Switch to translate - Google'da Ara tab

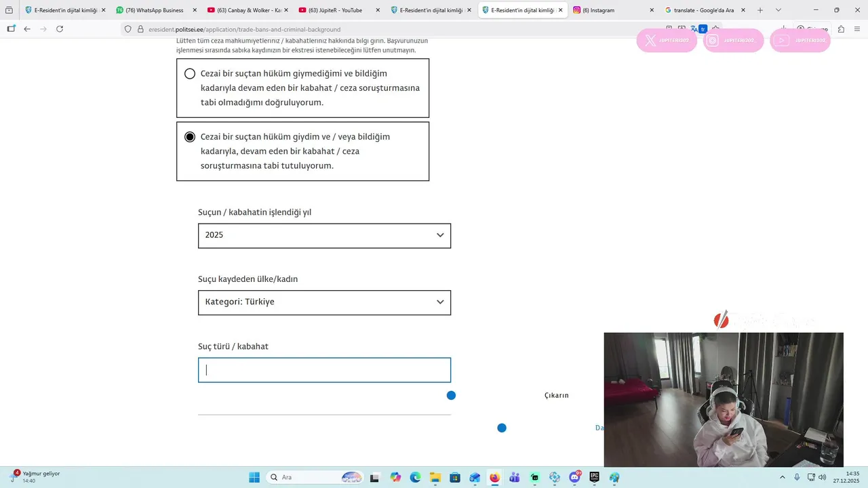(x=705, y=10)
